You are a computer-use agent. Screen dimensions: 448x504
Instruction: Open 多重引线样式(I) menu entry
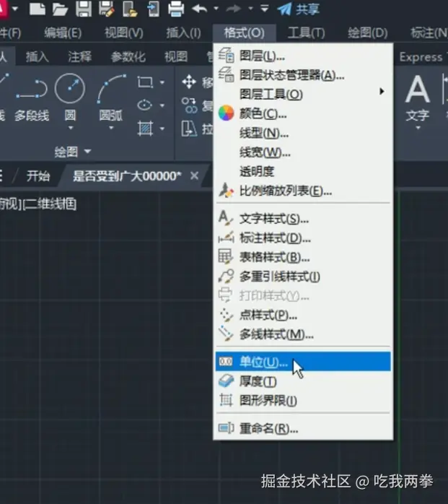[x=303, y=277]
